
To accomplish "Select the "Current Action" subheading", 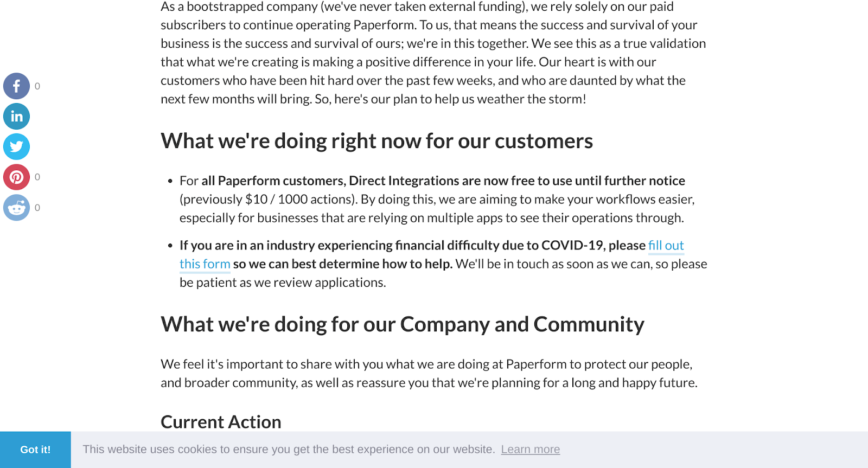I will (x=221, y=422).
